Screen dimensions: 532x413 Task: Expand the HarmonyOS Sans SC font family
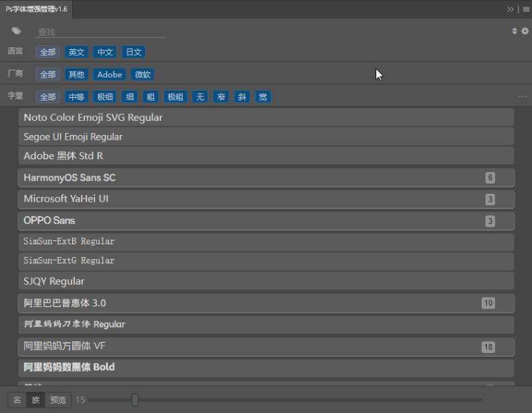click(x=266, y=178)
